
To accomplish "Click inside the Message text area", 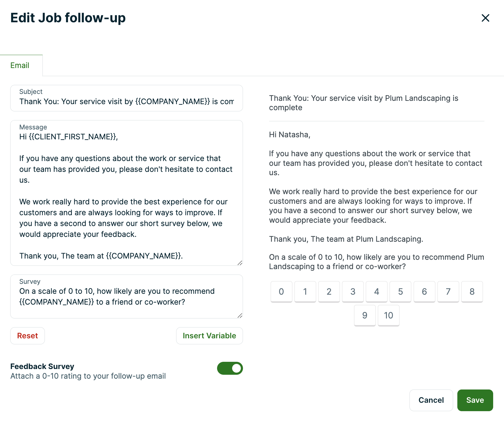I will (126, 196).
